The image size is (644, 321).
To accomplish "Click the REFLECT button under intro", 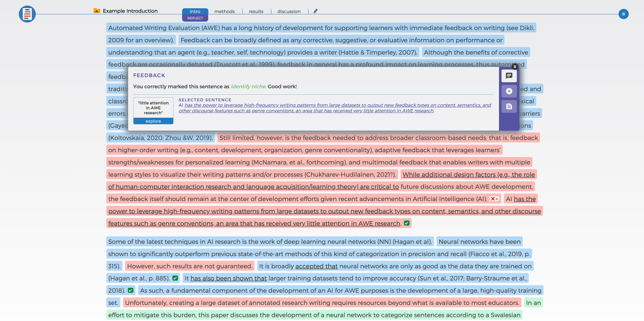I will pos(195,18).
